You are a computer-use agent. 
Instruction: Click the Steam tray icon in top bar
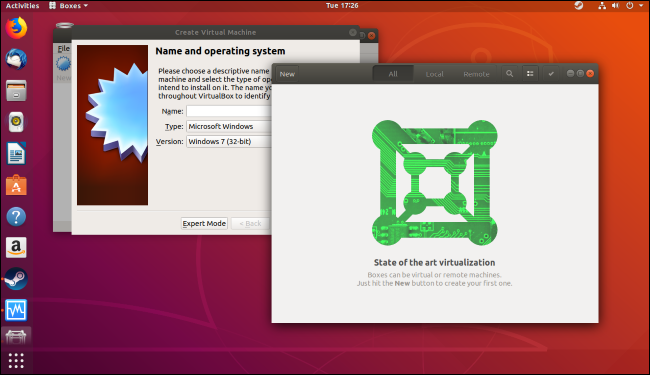pyautogui.click(x=579, y=5)
